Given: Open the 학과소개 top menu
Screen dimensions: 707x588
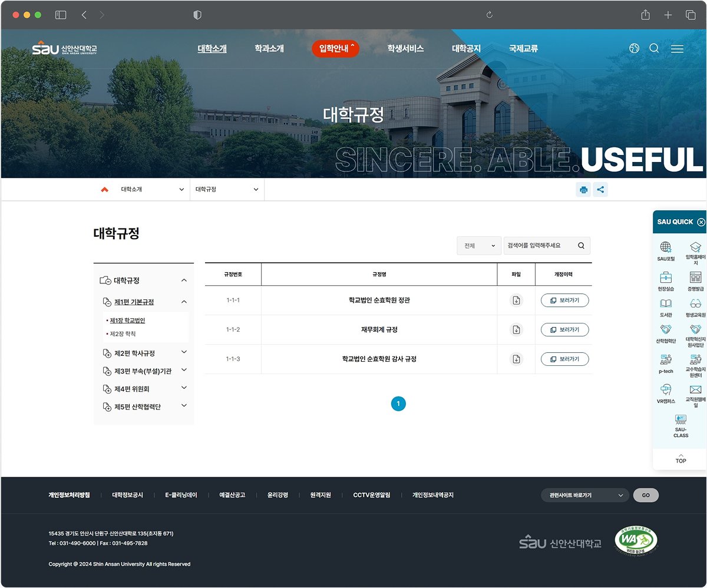Looking at the screenshot, I should 269,49.
